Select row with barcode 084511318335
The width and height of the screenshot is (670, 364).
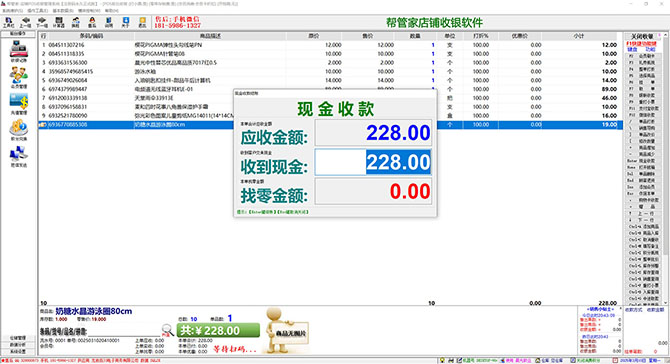pyautogui.click(x=330, y=54)
